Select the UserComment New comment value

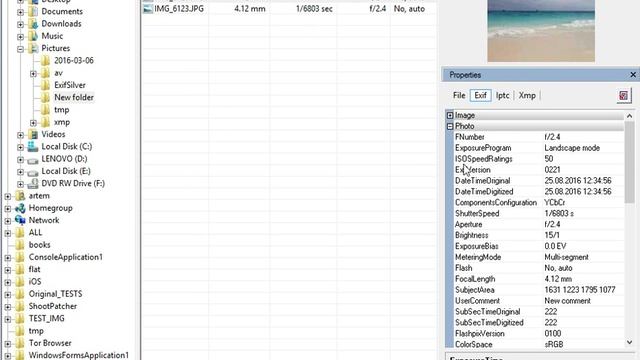567,301
